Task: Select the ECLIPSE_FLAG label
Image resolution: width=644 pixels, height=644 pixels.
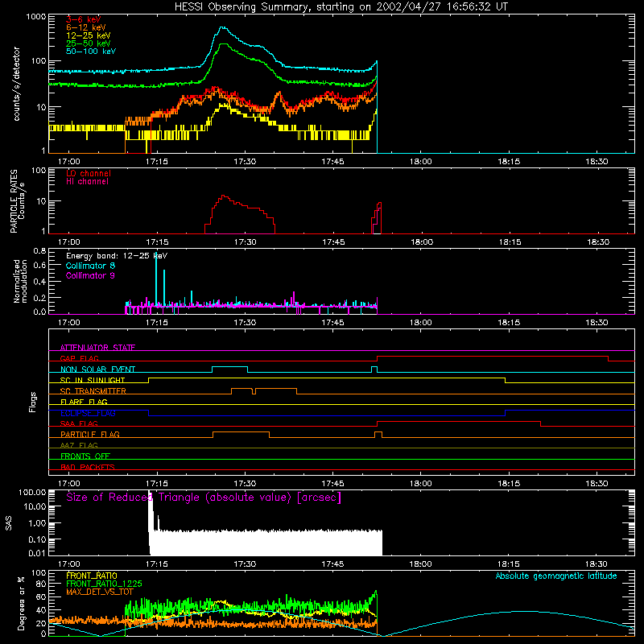Action: [x=88, y=413]
